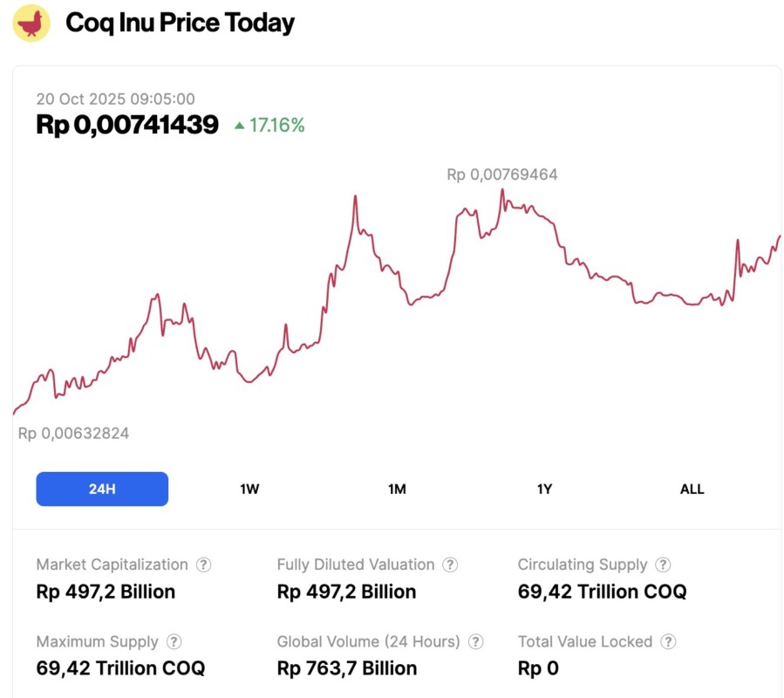Switch chart to 1M range
Screen dimensions: 784x698
coord(397,489)
